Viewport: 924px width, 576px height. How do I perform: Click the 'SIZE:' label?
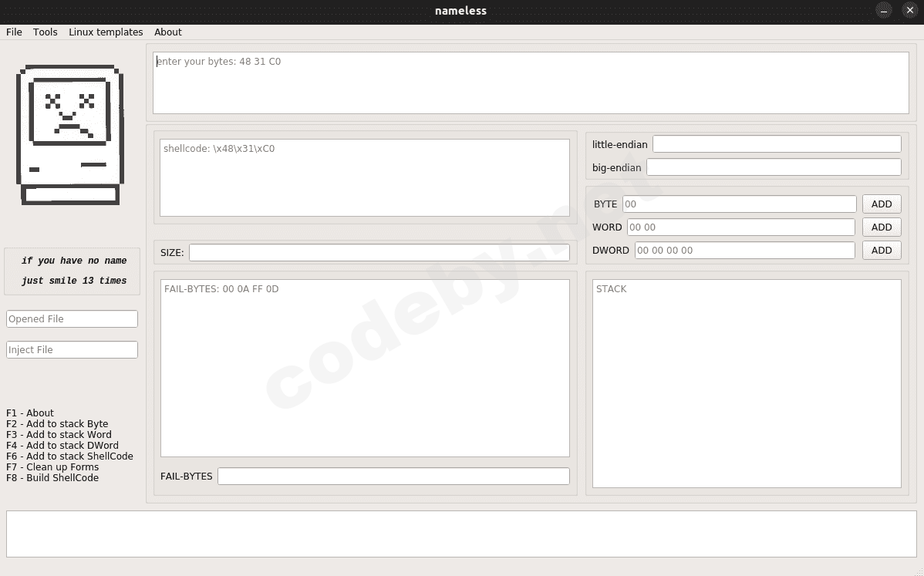172,253
